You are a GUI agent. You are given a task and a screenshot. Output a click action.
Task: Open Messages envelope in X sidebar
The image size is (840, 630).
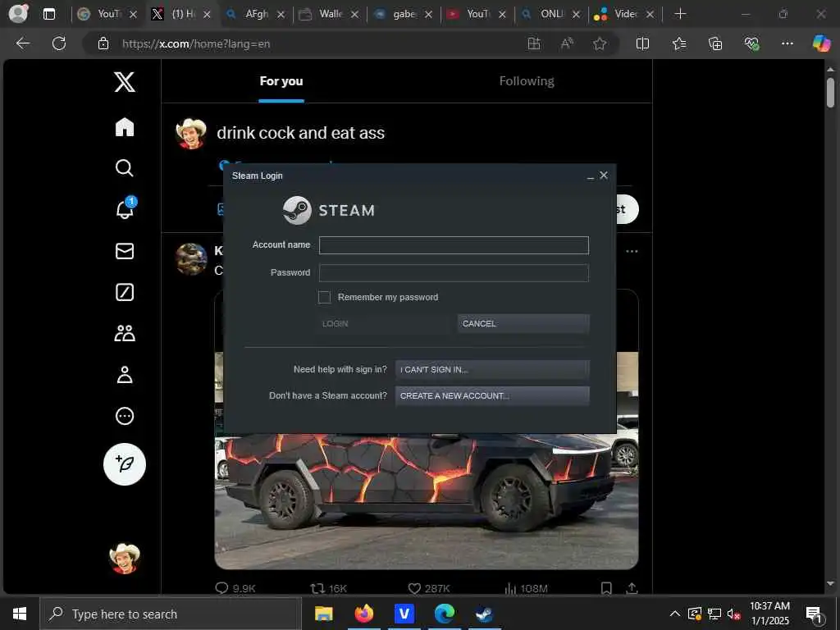click(125, 251)
